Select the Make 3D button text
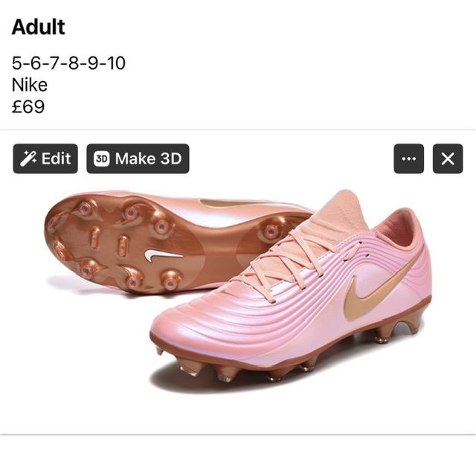This screenshot has width=476, height=468. point(148,158)
